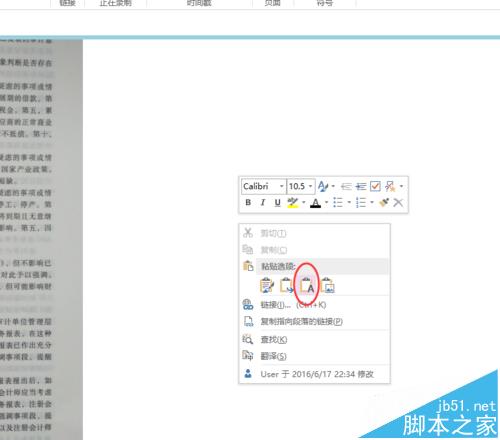Apply the yellow text highlight color
Viewport: 500px width, 440px height.
[293, 203]
